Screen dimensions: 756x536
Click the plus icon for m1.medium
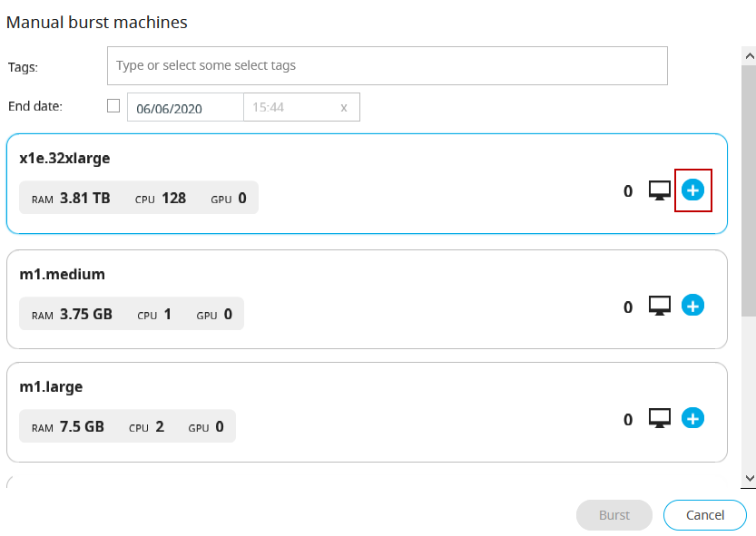[x=692, y=306]
